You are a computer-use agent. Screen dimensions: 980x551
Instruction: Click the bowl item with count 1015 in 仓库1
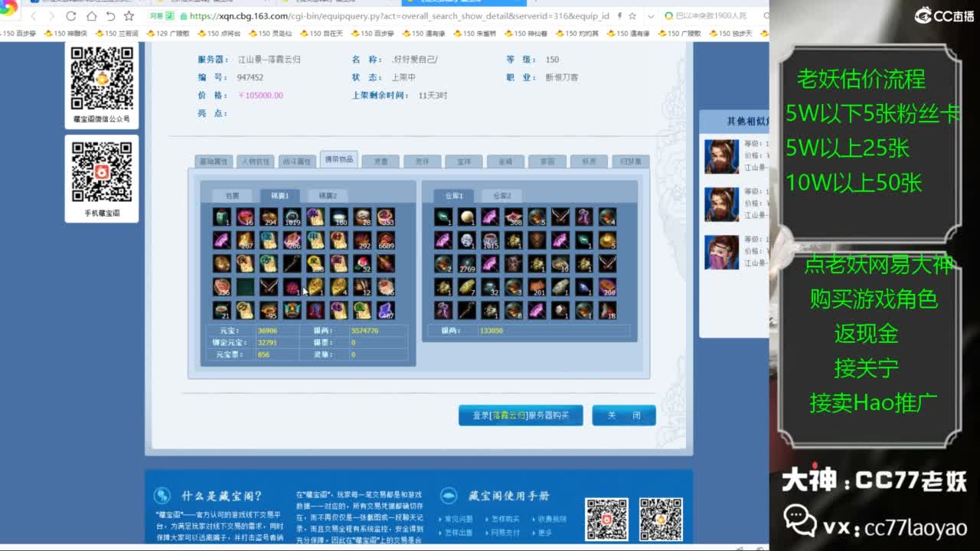coord(490,240)
